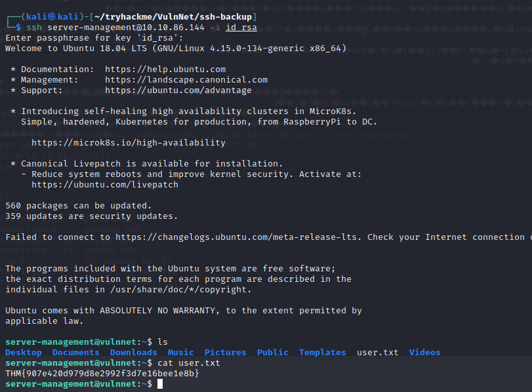Place cursor at the final shell prompt block
This screenshot has height=392, width=532.
[160, 383]
